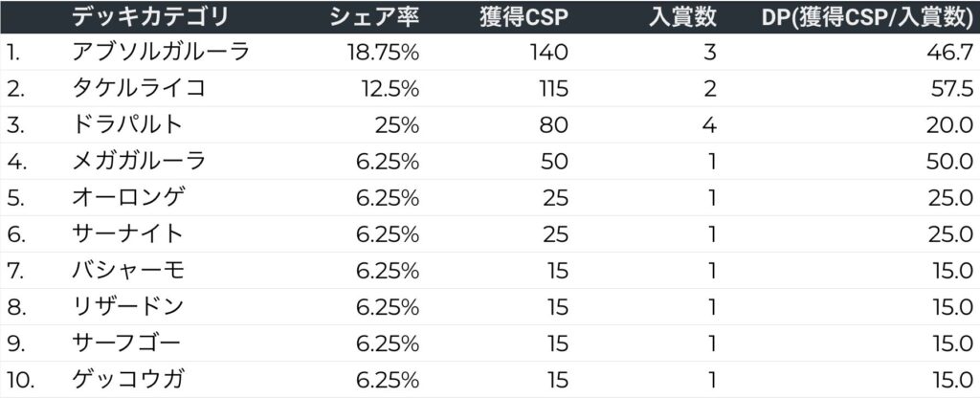Click the ドラパルト deck name cell

[x=127, y=124]
